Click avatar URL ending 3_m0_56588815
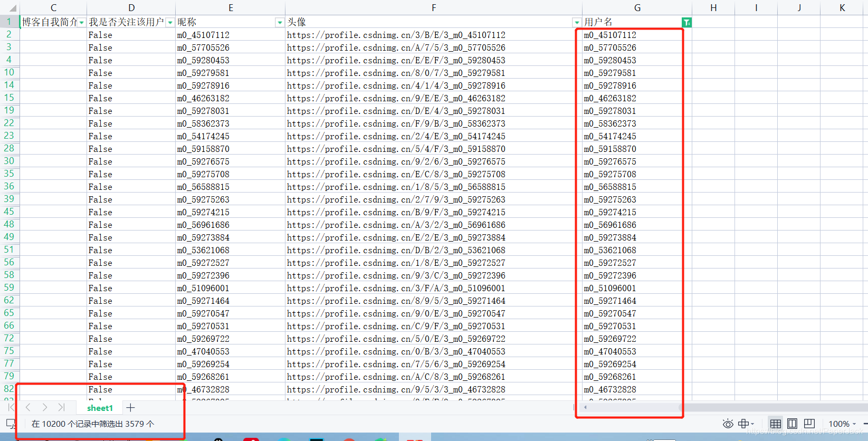Viewport: 868px width, 441px height. pyautogui.click(x=433, y=187)
